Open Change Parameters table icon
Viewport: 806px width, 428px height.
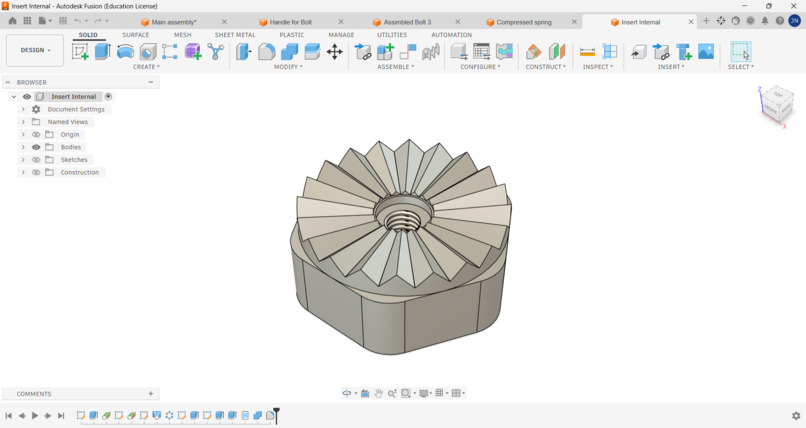tap(482, 51)
